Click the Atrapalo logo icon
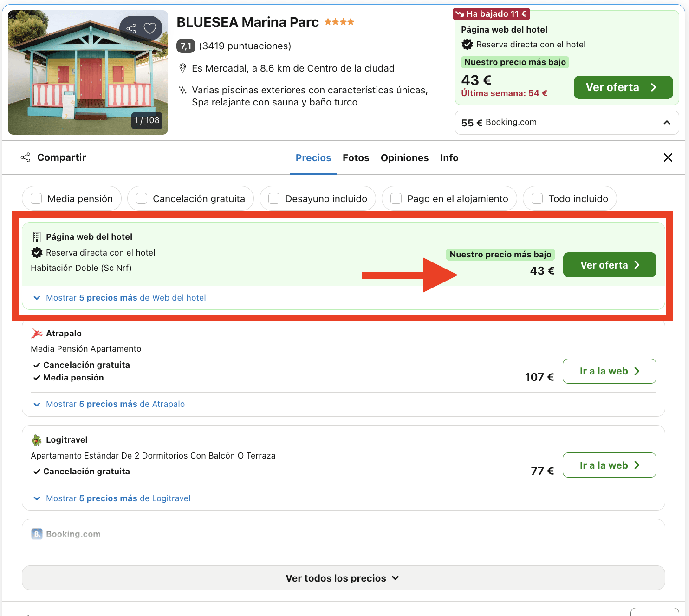The width and height of the screenshot is (689, 616). pos(37,334)
